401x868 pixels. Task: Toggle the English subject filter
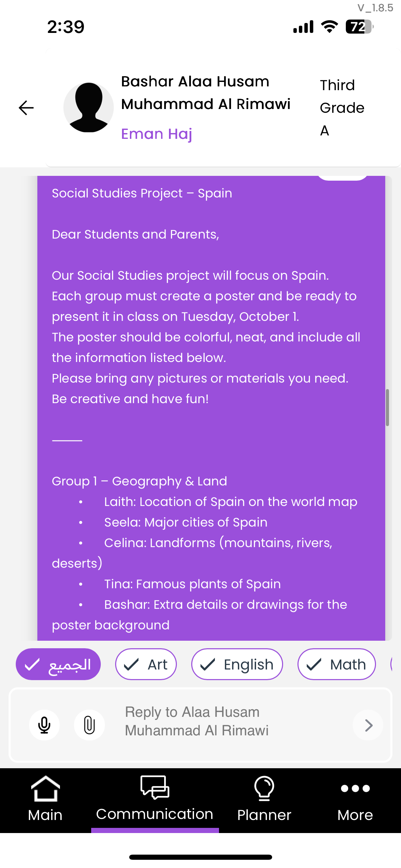click(237, 664)
